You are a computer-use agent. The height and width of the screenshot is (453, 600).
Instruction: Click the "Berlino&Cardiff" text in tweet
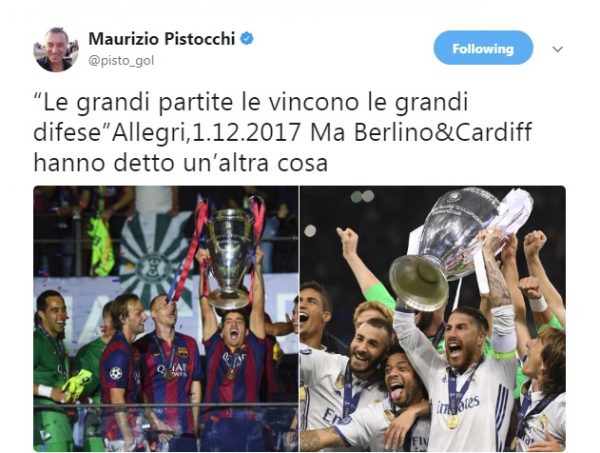(x=443, y=132)
